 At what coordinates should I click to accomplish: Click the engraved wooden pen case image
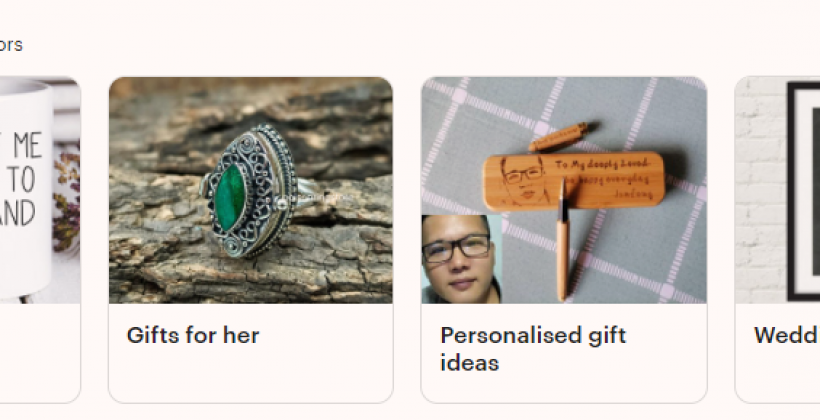pos(564,190)
